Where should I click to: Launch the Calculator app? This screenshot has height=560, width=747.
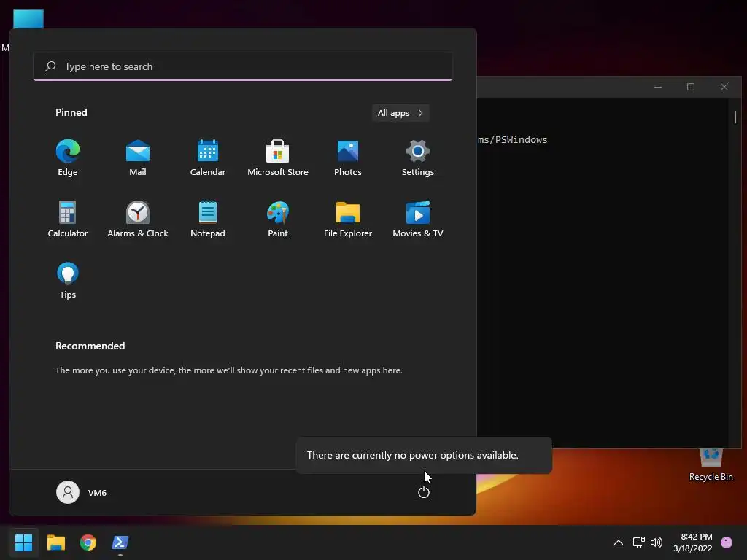click(x=68, y=219)
